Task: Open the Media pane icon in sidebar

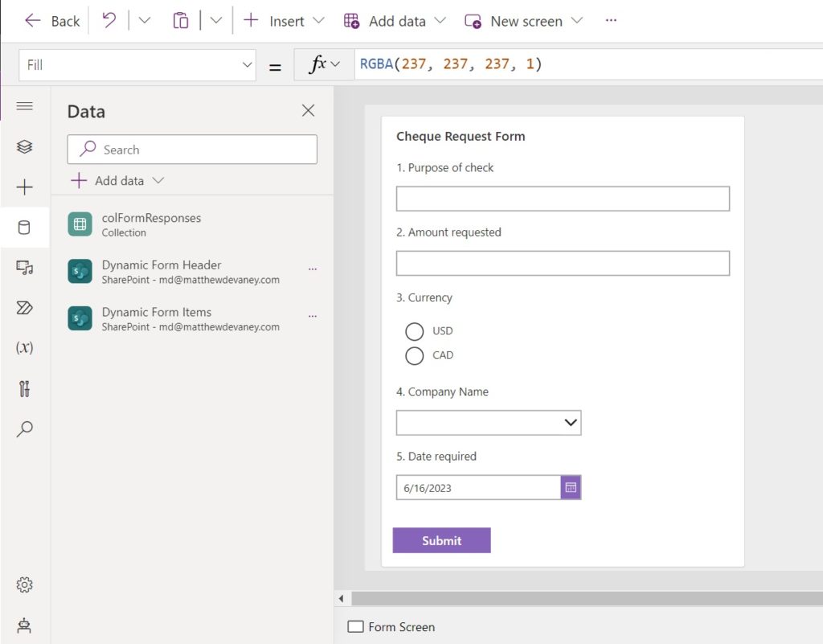Action: tap(24, 267)
